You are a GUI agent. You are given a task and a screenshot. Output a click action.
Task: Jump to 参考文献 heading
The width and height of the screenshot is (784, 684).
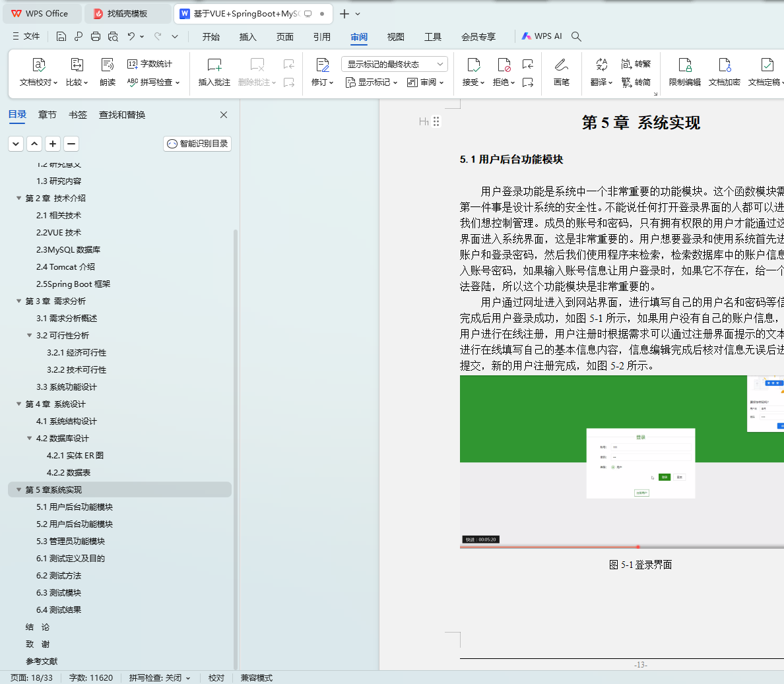[x=42, y=661]
